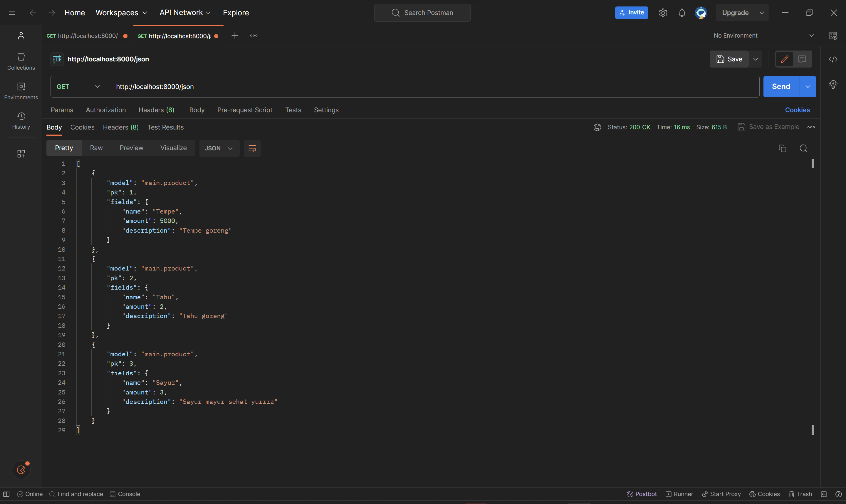
Task: Start the Proxy from the status bar
Action: pos(721,494)
